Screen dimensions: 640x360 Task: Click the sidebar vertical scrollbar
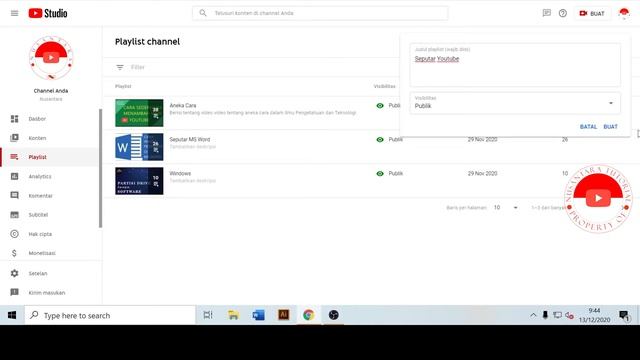100,168
